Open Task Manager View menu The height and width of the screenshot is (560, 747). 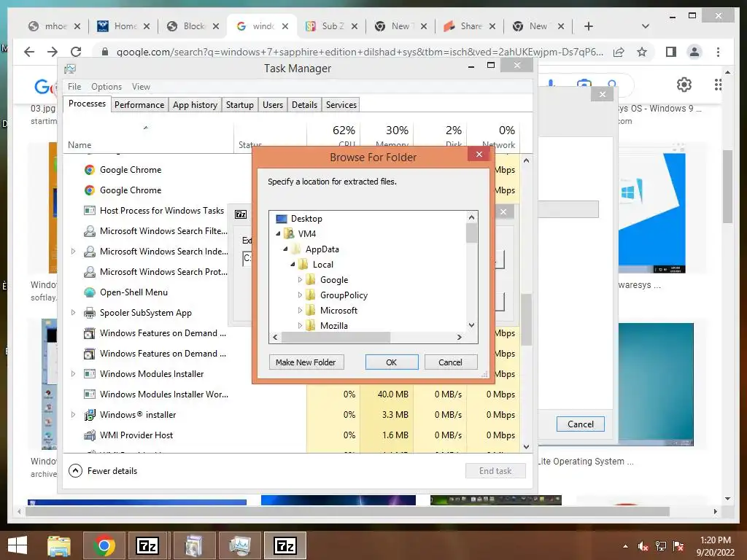click(x=141, y=87)
